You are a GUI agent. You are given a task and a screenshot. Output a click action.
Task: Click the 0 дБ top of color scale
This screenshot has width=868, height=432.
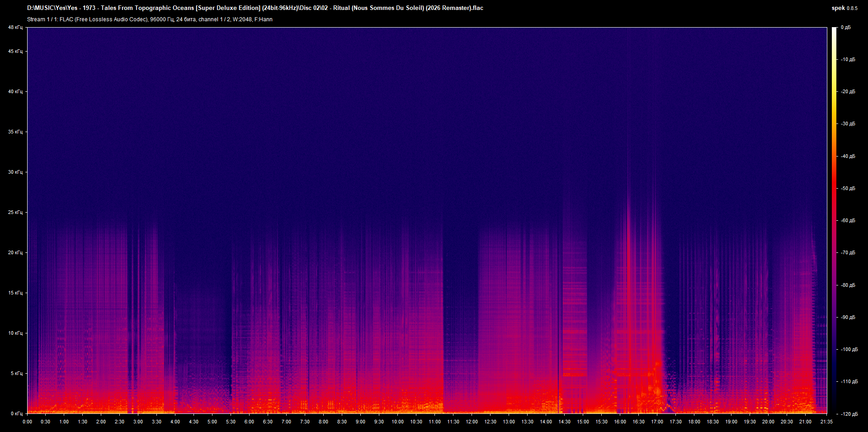(846, 28)
